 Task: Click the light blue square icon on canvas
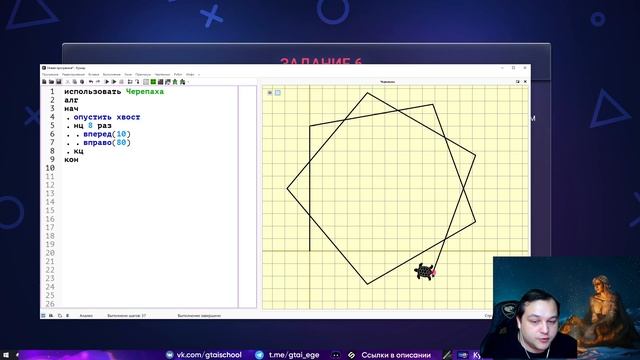coord(278,93)
